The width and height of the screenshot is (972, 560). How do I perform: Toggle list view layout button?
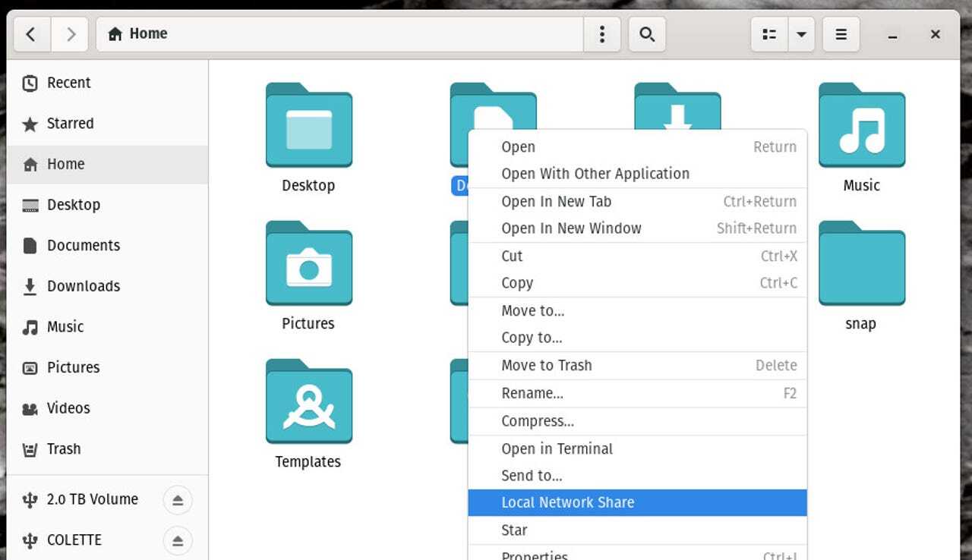tap(769, 34)
